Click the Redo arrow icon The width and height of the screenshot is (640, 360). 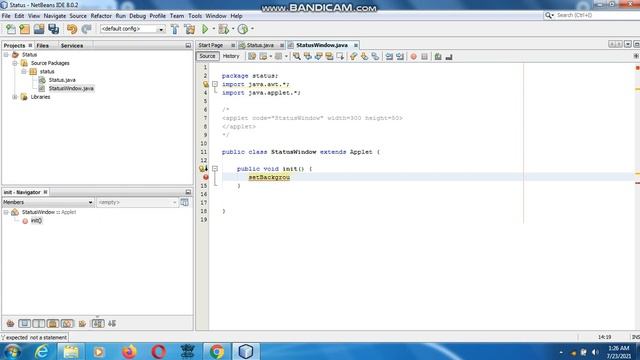click(x=86, y=29)
